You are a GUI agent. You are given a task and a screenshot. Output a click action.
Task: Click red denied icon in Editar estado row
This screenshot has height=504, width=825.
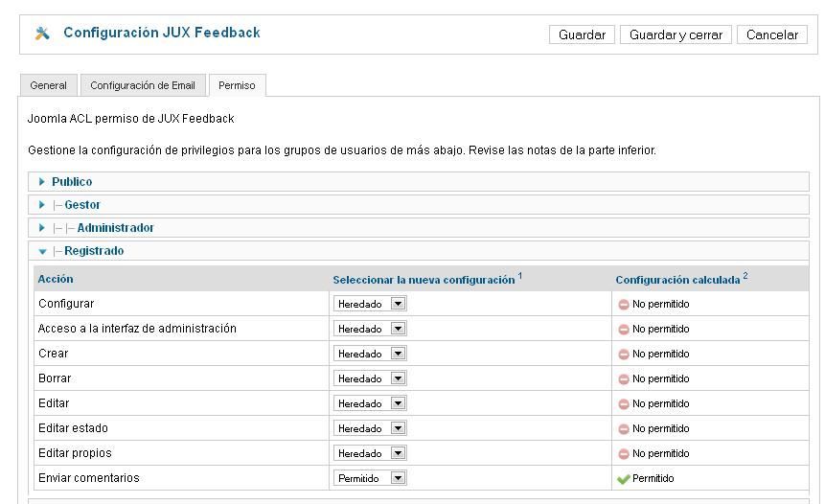coord(624,429)
